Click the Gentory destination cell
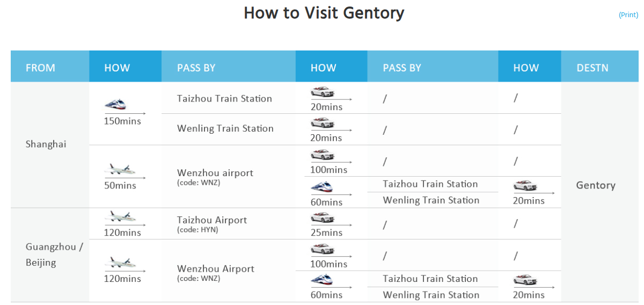The width and height of the screenshot is (644, 305). [596, 185]
